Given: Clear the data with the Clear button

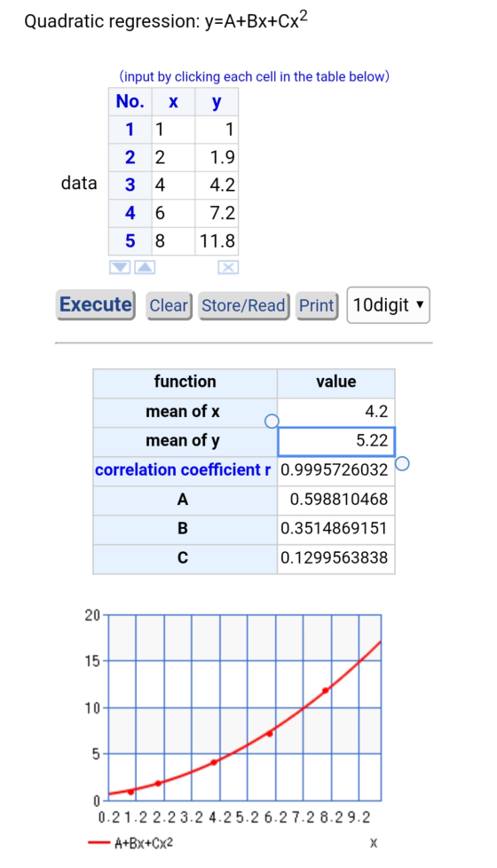Looking at the screenshot, I should 169,305.
